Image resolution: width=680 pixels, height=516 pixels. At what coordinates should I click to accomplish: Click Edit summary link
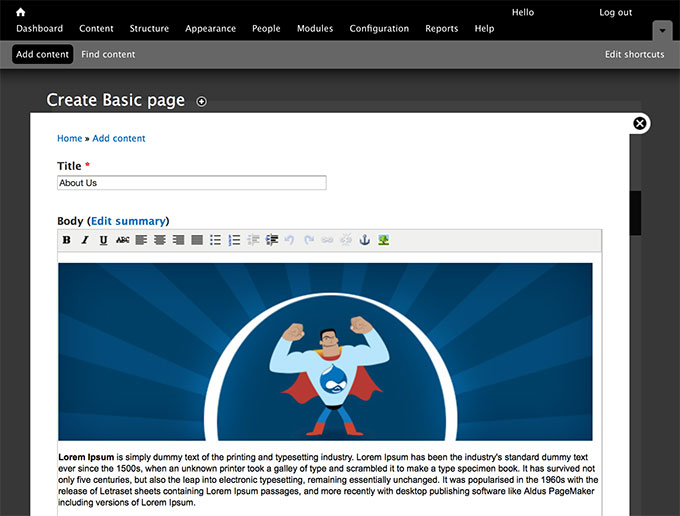(128, 221)
